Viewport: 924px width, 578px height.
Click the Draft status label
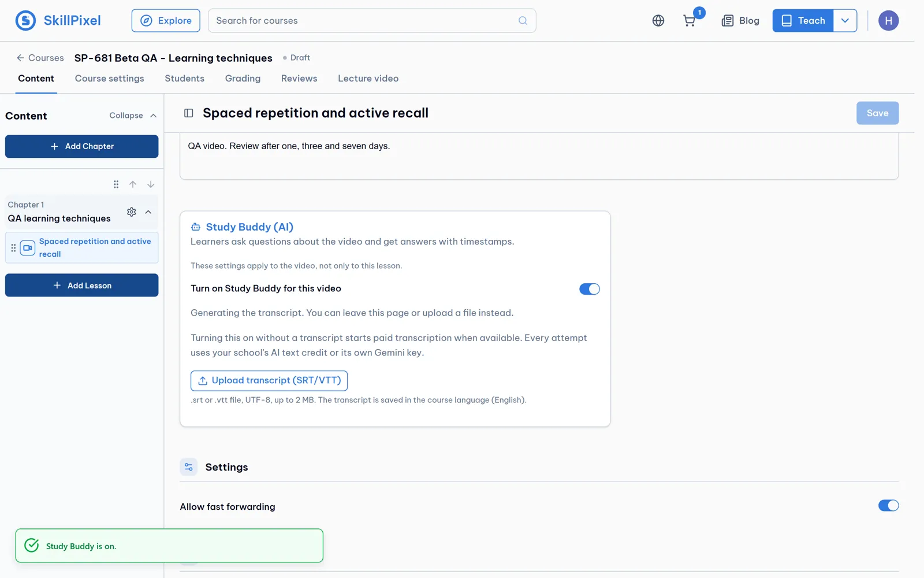(300, 58)
